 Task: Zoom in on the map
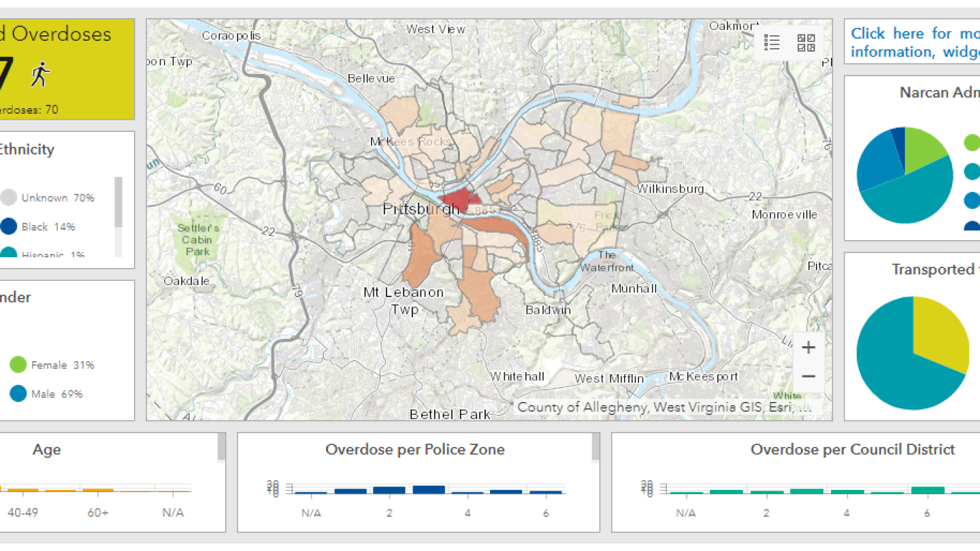pyautogui.click(x=808, y=348)
